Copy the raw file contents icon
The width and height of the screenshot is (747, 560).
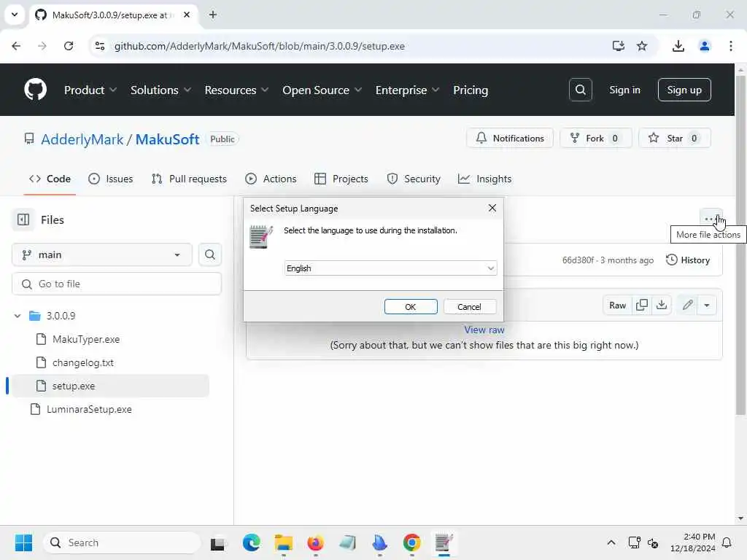pos(642,306)
